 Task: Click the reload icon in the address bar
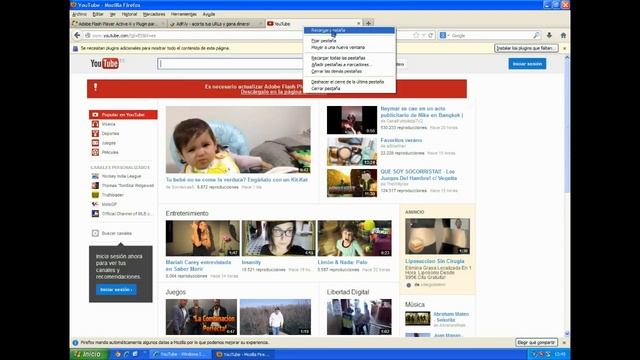click(430, 36)
